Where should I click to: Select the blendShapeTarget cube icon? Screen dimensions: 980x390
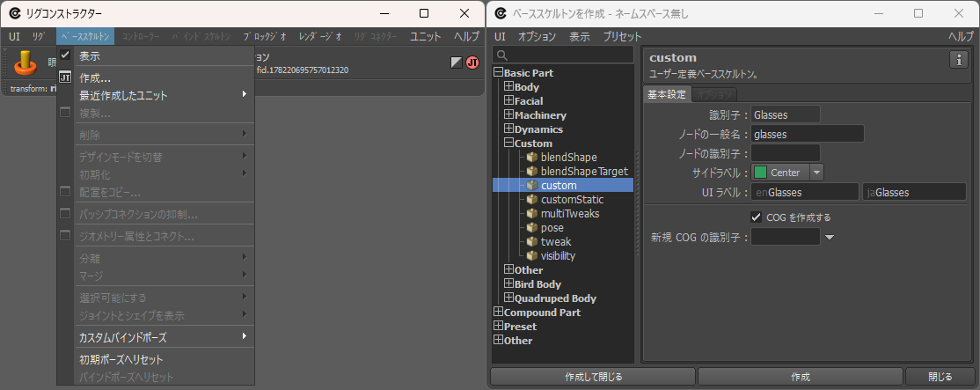click(x=532, y=171)
